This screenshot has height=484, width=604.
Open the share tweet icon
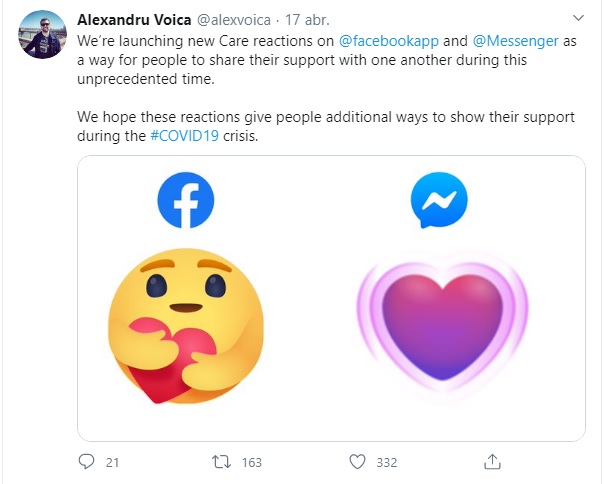492,462
